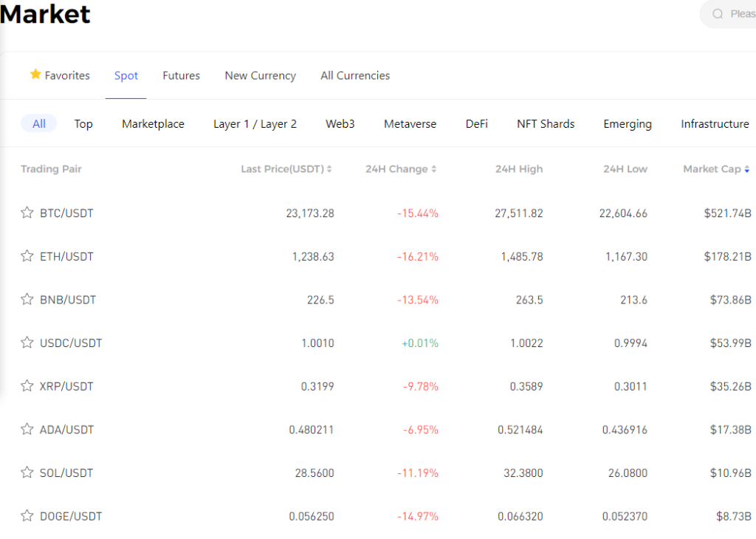Mark BNB/USDT as favorite with star
The image size is (756, 539).
coord(27,299)
